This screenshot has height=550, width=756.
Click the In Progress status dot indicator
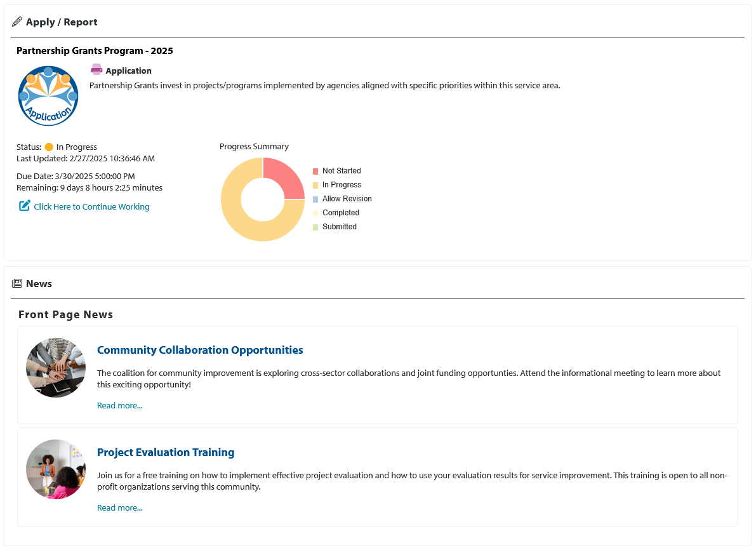[x=49, y=147]
